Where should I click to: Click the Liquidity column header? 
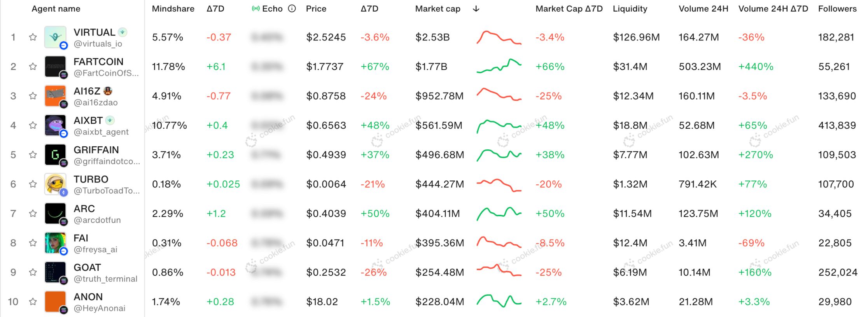(630, 9)
